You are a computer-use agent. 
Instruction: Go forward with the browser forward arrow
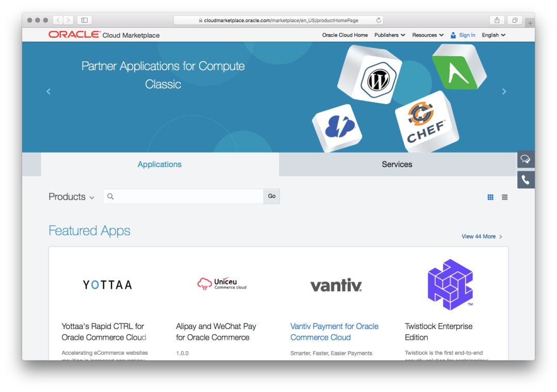click(68, 20)
